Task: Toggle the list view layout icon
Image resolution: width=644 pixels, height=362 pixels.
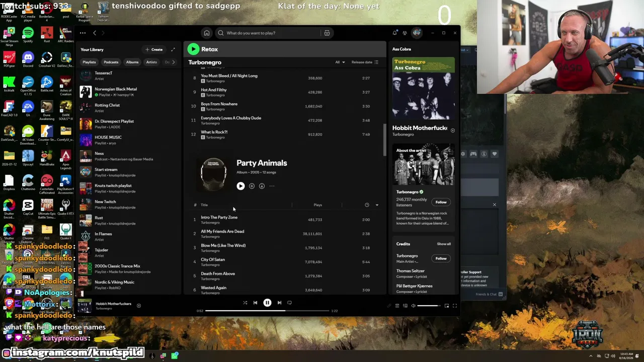Action: click(x=376, y=62)
